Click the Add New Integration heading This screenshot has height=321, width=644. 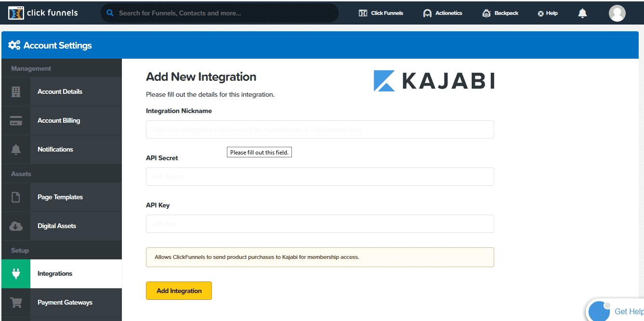[201, 77]
